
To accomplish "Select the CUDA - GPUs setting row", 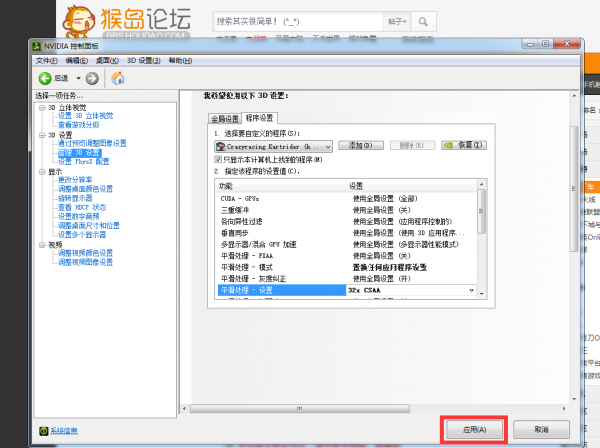I will (x=347, y=199).
